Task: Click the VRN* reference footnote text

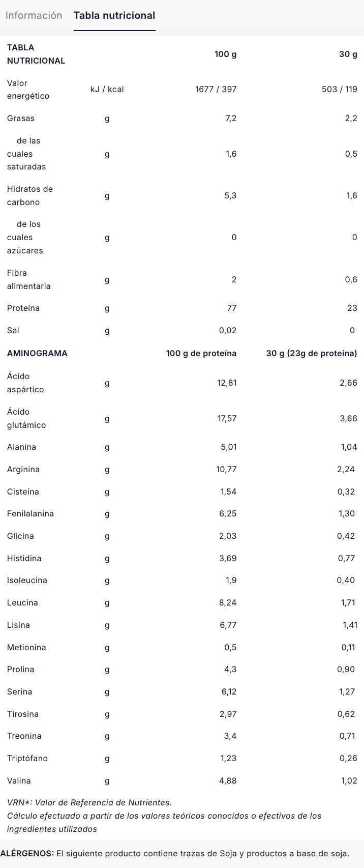Action: pyautogui.click(x=89, y=802)
